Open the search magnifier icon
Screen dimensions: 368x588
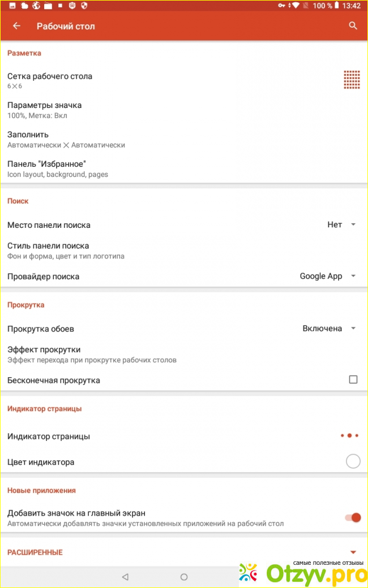(353, 25)
